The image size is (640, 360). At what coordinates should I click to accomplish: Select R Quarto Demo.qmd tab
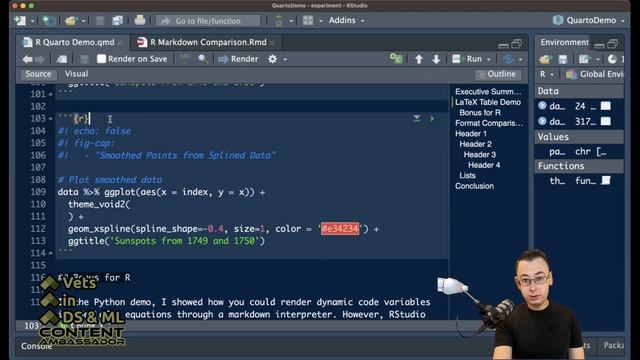pos(74,42)
